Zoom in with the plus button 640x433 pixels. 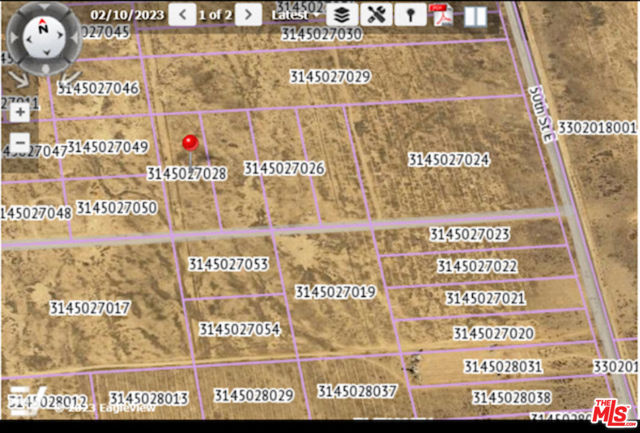(20, 112)
